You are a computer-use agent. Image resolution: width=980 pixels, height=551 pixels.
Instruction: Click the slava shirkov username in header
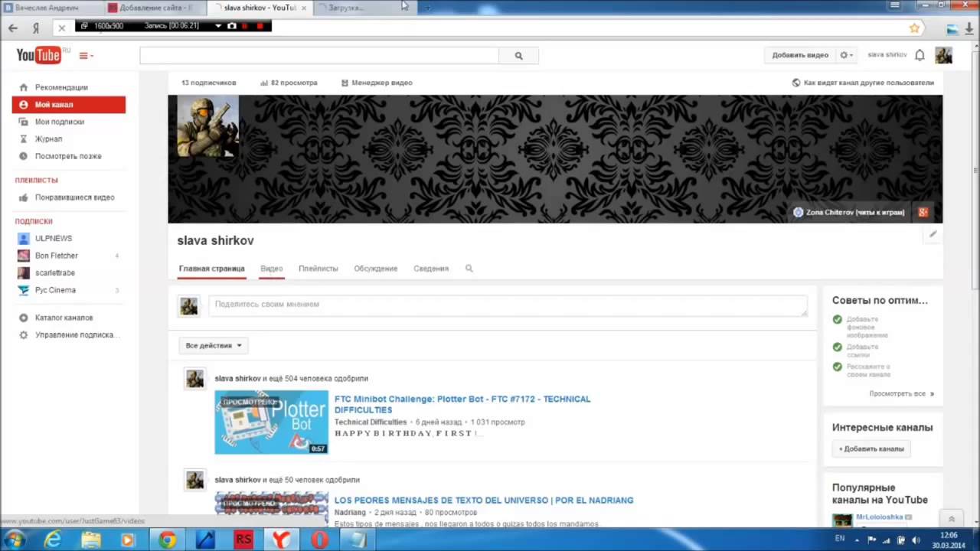(x=887, y=55)
